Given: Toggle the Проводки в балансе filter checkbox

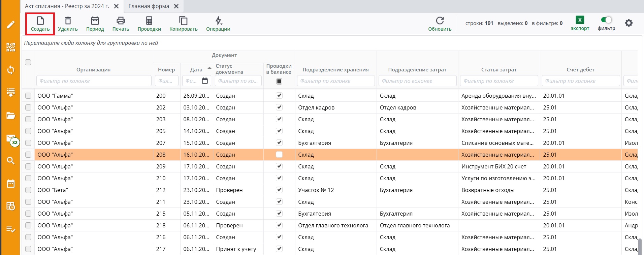Looking at the screenshot, I should [x=279, y=81].
